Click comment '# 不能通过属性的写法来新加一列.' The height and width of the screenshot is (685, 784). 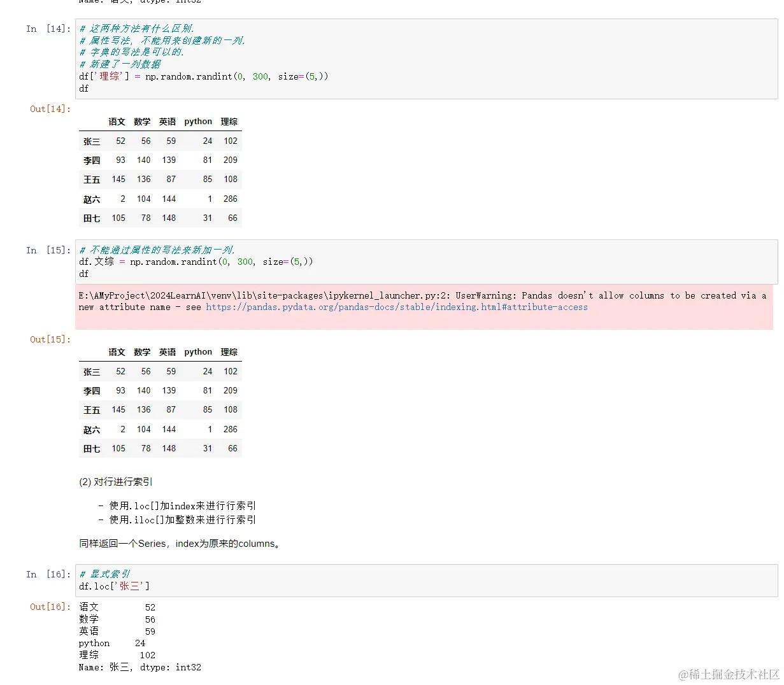click(157, 250)
